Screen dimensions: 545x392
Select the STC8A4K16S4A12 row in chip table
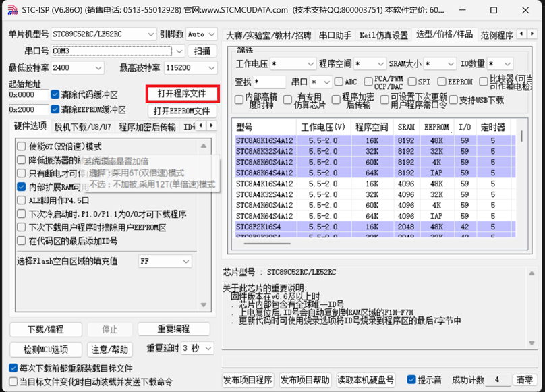tap(264, 184)
